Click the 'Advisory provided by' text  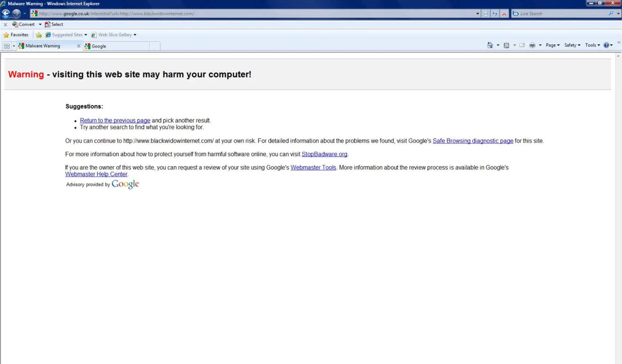click(88, 185)
